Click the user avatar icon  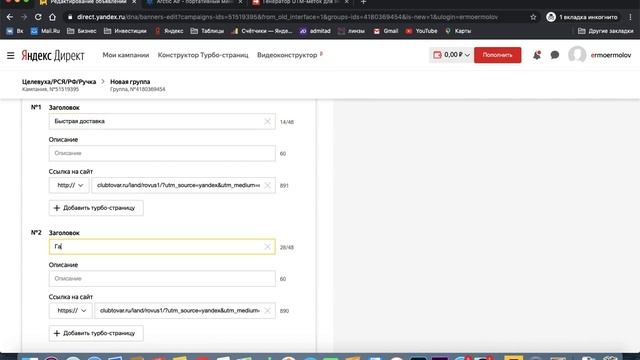pos(577,55)
